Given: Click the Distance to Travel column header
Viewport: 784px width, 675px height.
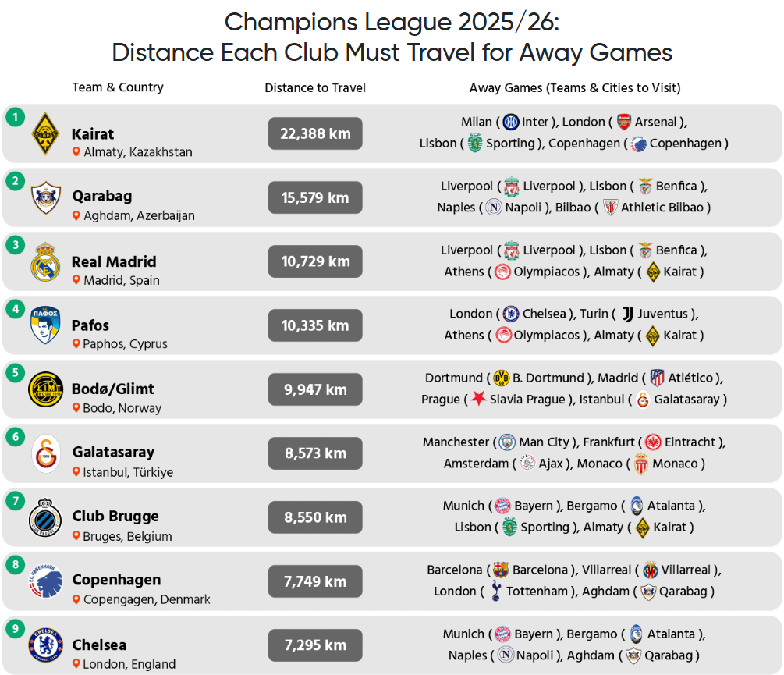Looking at the screenshot, I should tap(315, 88).
